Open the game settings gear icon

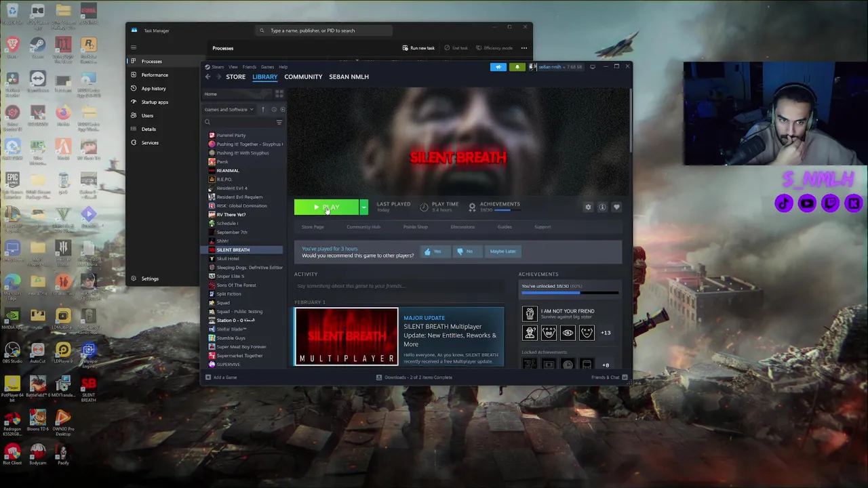tap(588, 207)
